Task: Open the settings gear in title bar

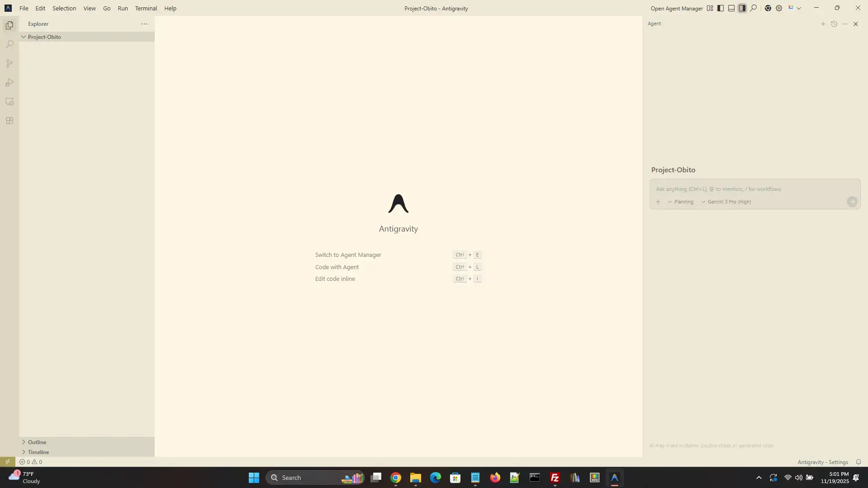Action: [779, 8]
